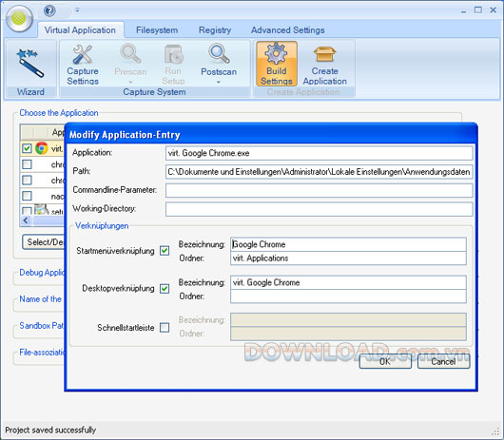Open Build Settings
Image resolution: width=504 pixels, height=440 pixels.
point(277,64)
